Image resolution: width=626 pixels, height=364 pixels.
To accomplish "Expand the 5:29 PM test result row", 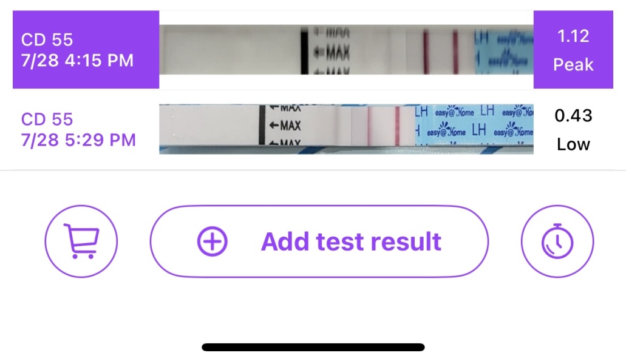I will (313, 129).
